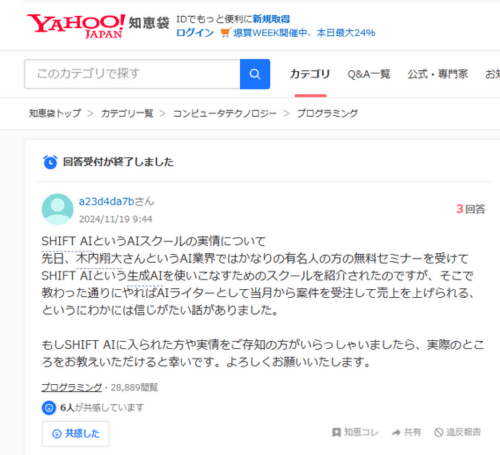Click the 違反報告 label

pyautogui.click(x=463, y=432)
